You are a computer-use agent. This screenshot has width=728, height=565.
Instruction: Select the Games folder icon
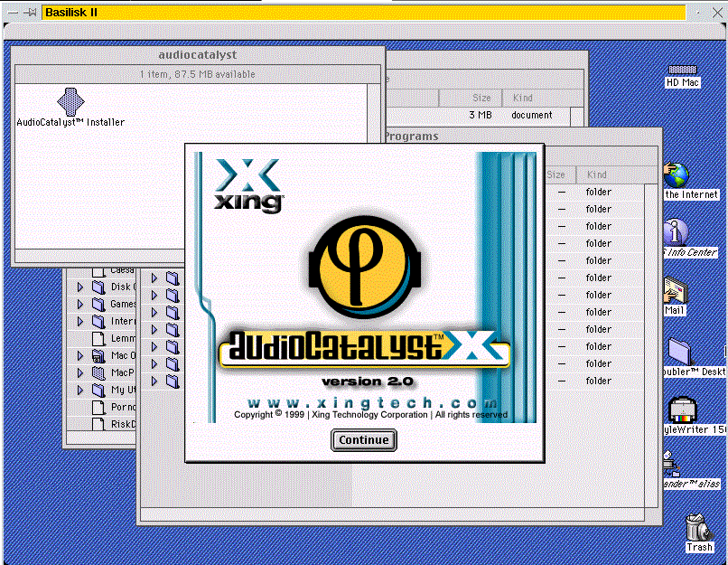pyautogui.click(x=98, y=305)
